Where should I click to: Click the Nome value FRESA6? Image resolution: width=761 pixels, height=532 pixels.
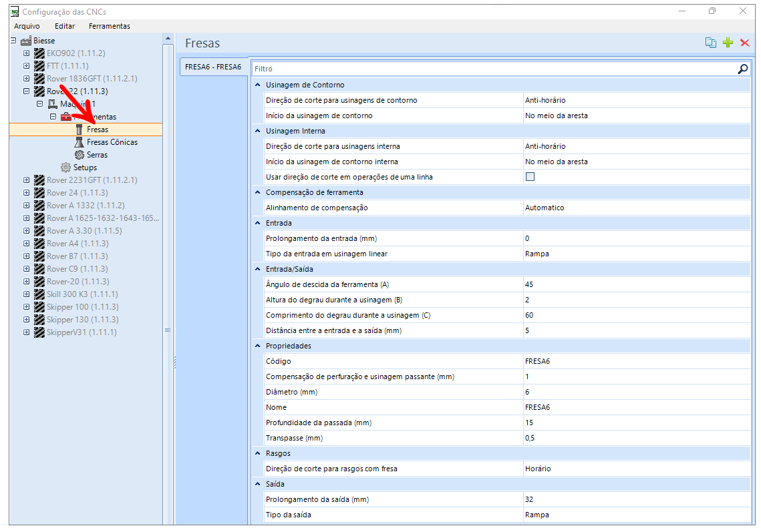[x=637, y=407]
